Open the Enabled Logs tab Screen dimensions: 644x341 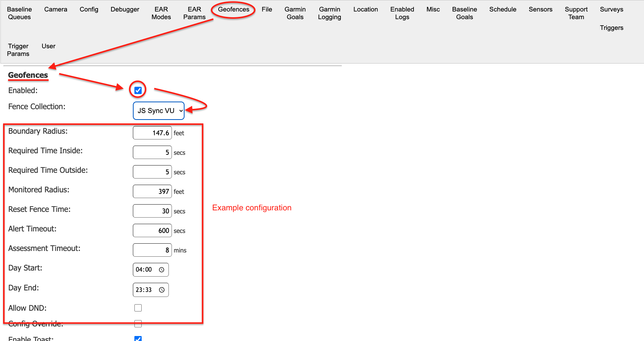pos(402,13)
